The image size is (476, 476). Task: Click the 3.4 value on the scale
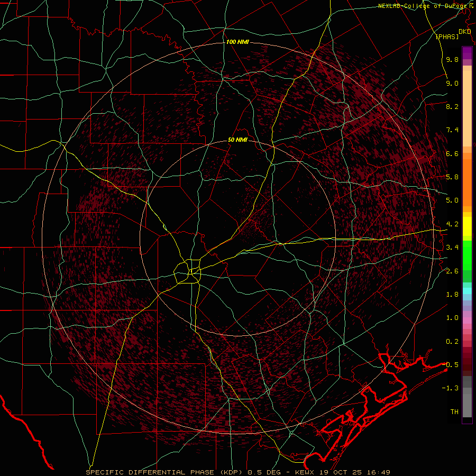[452, 248]
